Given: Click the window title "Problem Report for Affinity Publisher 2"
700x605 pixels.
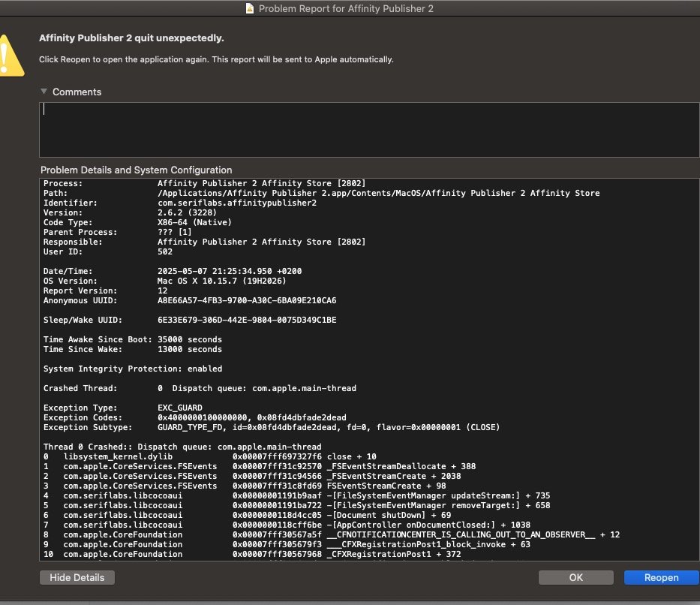Looking at the screenshot, I should [346, 8].
